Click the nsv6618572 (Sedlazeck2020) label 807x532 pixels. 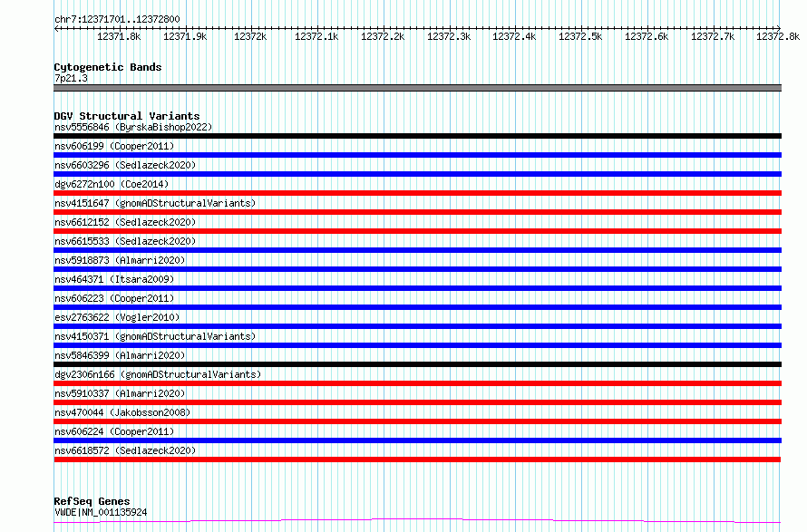point(125,450)
